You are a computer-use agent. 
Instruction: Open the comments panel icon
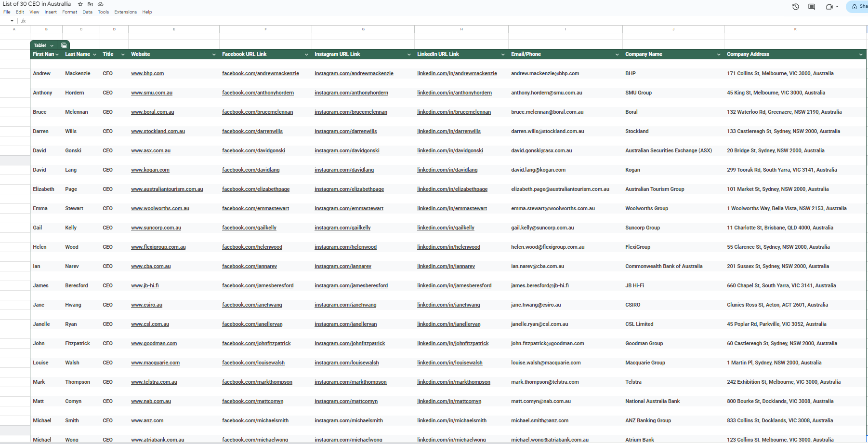(x=812, y=7)
